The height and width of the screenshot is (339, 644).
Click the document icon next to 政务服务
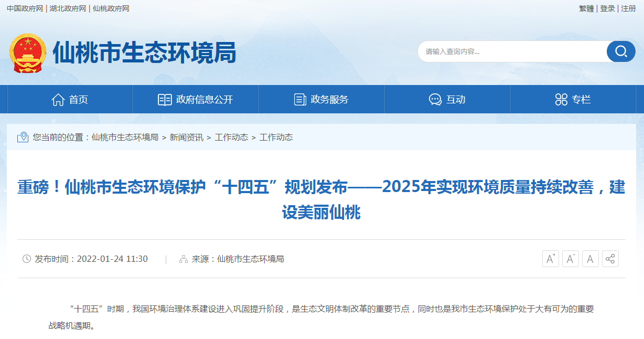300,99
